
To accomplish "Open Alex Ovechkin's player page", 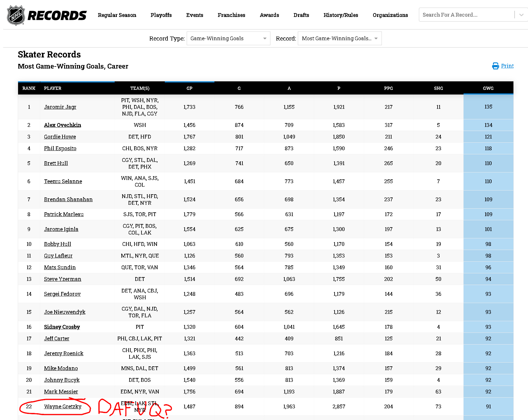I will point(62,125).
